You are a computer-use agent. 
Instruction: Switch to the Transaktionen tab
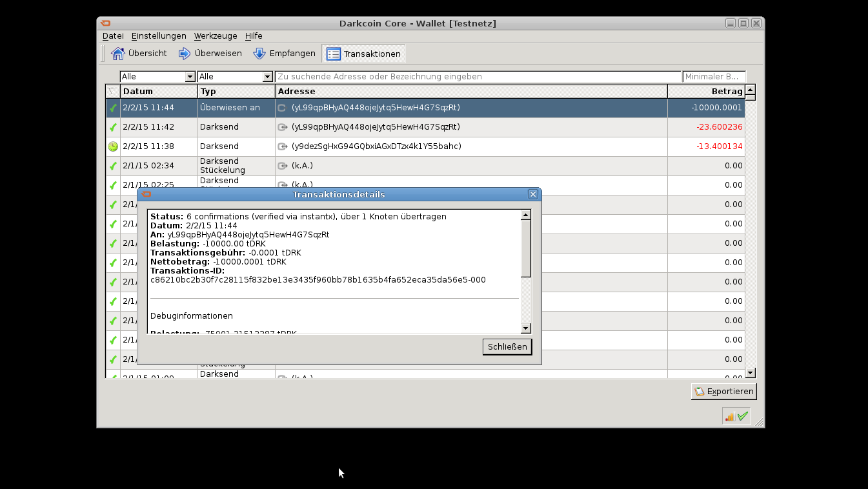coord(364,54)
